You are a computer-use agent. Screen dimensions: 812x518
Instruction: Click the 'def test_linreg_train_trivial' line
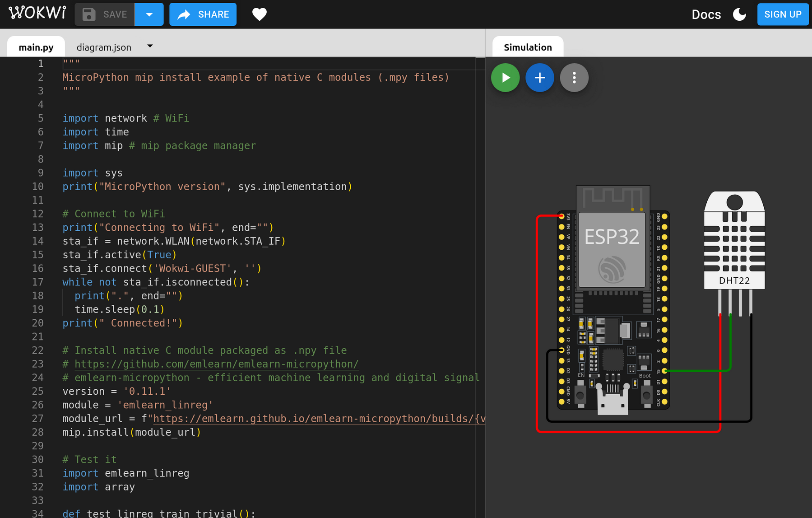coord(159,513)
